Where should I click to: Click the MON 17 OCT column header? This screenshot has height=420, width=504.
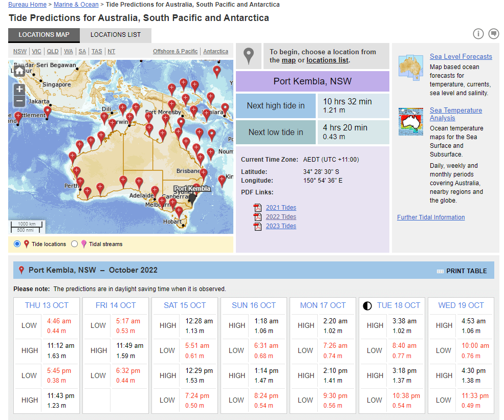[x=323, y=305]
